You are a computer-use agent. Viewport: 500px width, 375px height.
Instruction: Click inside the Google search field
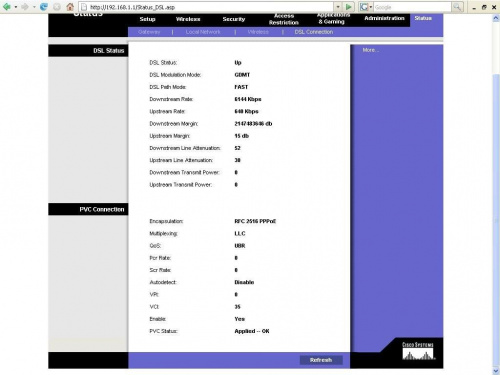pyautogui.click(x=412, y=7)
